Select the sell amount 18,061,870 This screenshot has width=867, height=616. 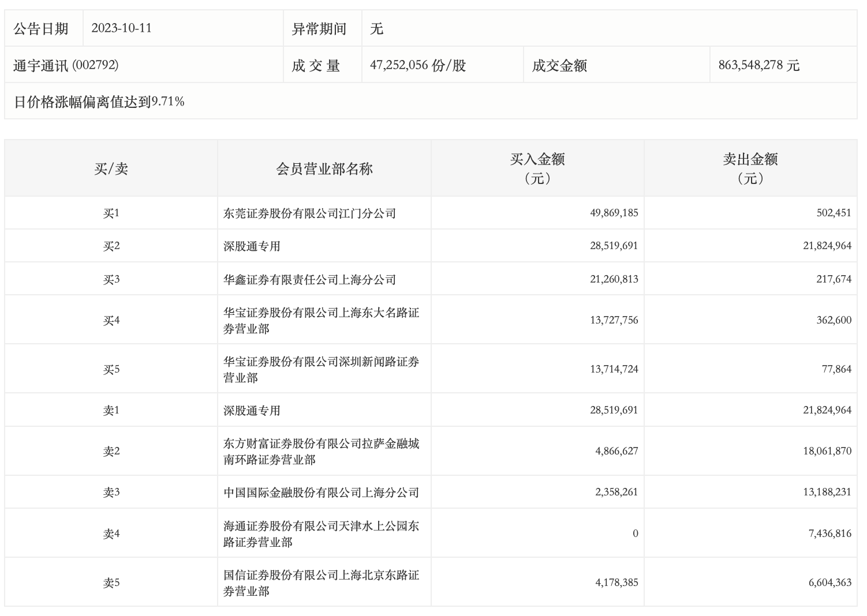click(827, 451)
